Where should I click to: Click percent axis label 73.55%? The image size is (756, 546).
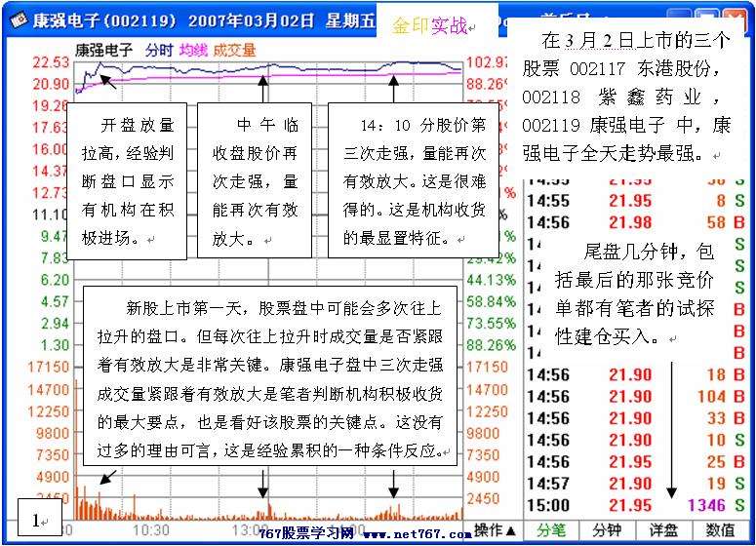click(491, 324)
